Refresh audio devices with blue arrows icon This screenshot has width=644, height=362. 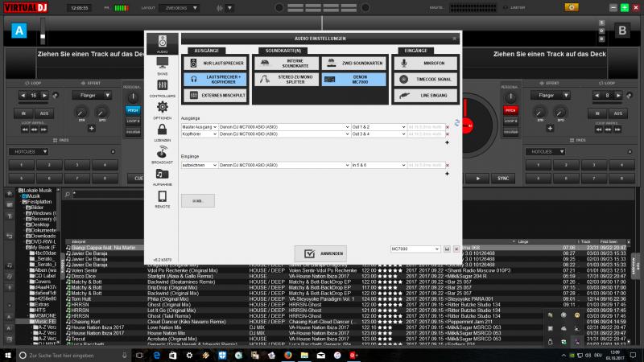click(x=456, y=122)
